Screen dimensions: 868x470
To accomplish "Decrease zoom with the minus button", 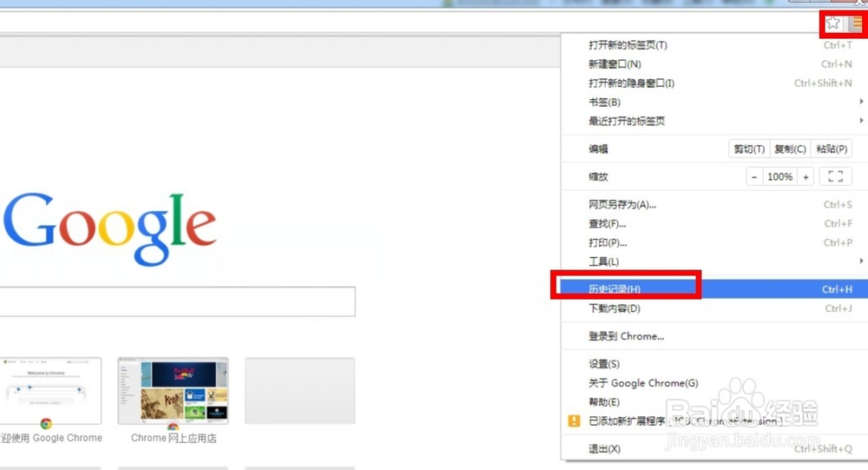I will (x=754, y=177).
